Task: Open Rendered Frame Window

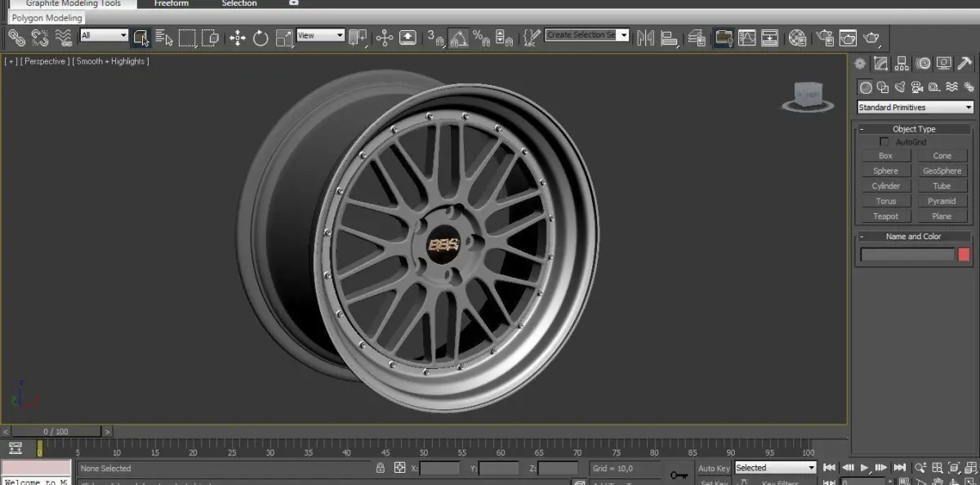Action: (848, 37)
